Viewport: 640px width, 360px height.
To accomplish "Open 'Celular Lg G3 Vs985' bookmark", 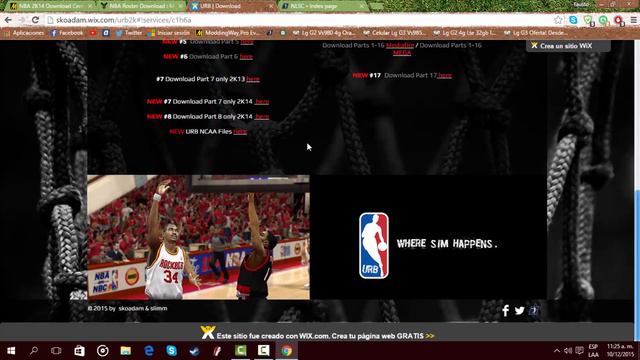I will click(x=394, y=33).
